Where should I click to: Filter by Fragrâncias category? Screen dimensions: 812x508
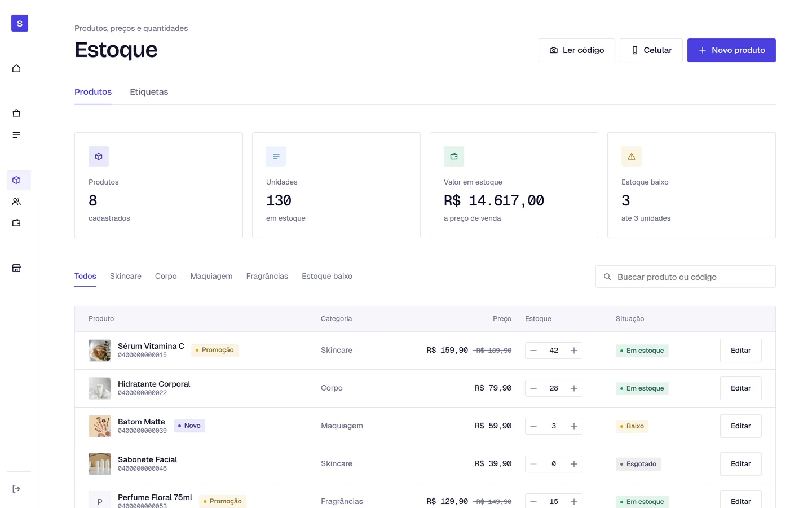coord(267,276)
